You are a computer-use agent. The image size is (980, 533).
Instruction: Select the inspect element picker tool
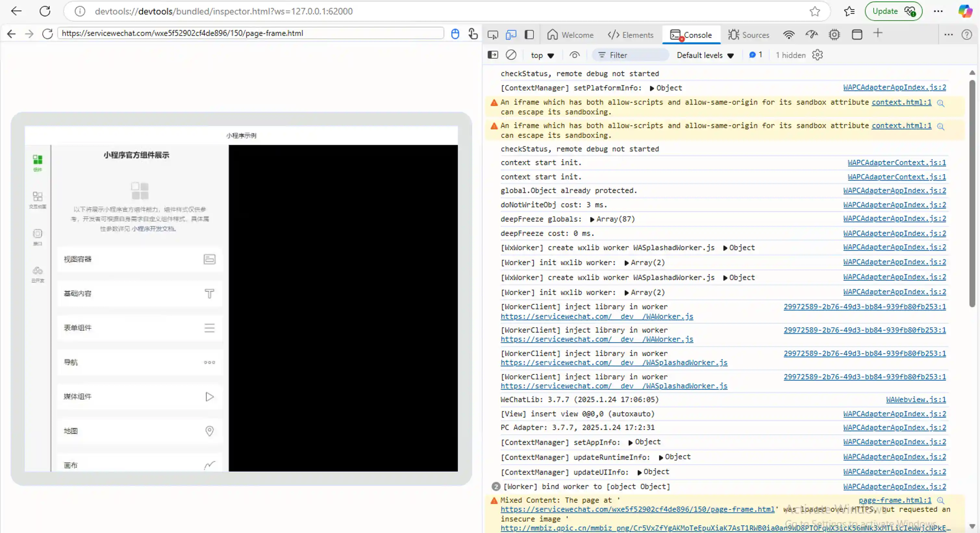[x=493, y=35]
